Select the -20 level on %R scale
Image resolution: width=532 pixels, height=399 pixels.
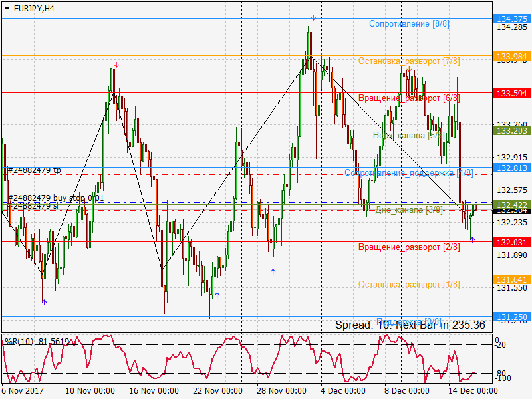(501, 345)
